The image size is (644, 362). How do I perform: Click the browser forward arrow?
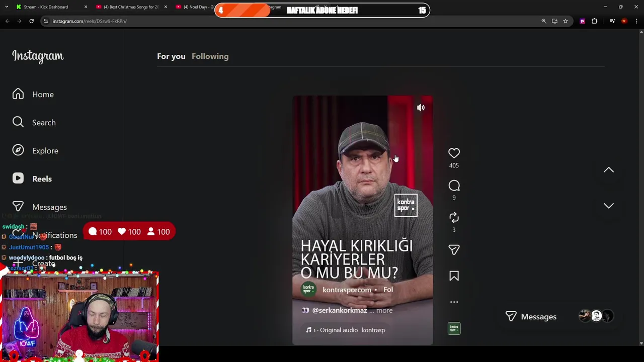point(19,21)
